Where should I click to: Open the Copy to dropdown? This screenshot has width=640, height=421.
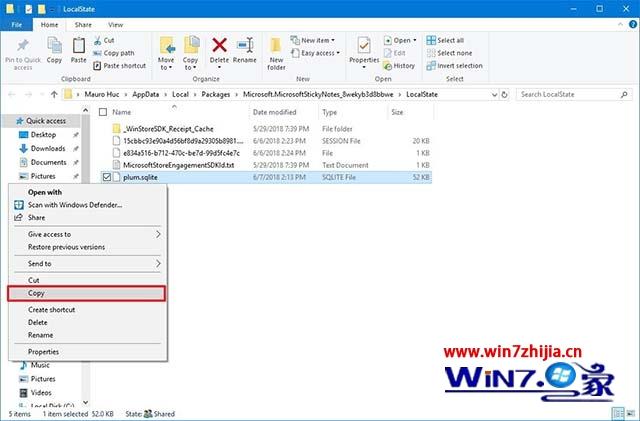190,68
